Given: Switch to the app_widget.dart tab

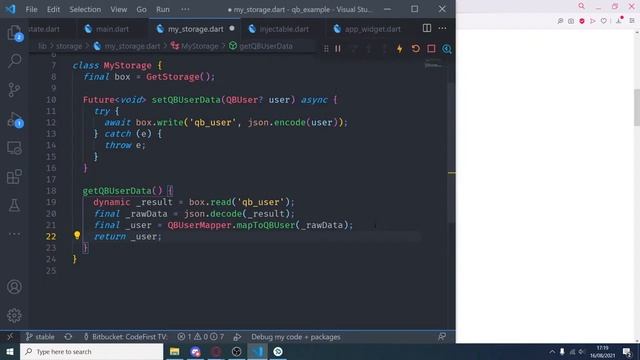Looking at the screenshot, I should coord(373,29).
